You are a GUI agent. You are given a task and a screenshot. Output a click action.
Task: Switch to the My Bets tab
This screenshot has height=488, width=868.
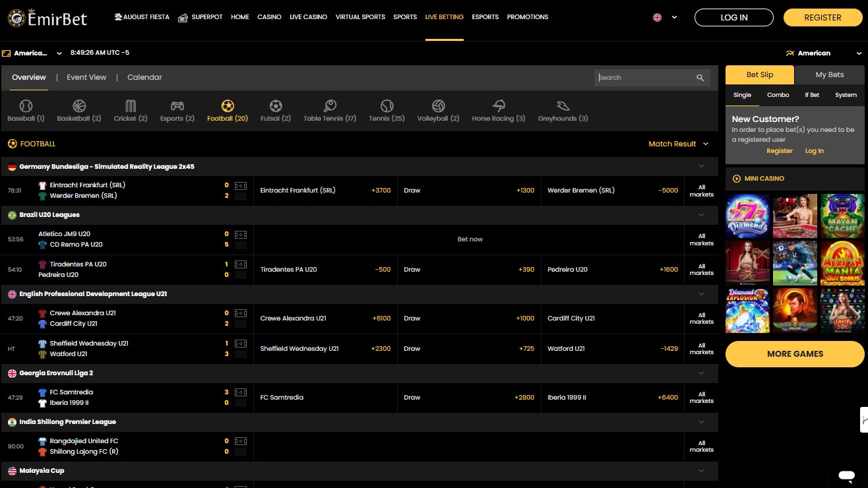pos(829,75)
